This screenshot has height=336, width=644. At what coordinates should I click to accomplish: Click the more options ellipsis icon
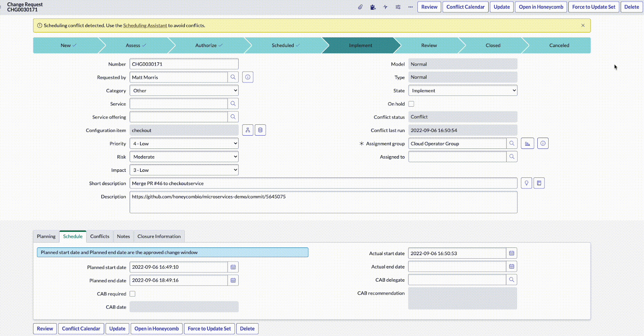click(410, 7)
